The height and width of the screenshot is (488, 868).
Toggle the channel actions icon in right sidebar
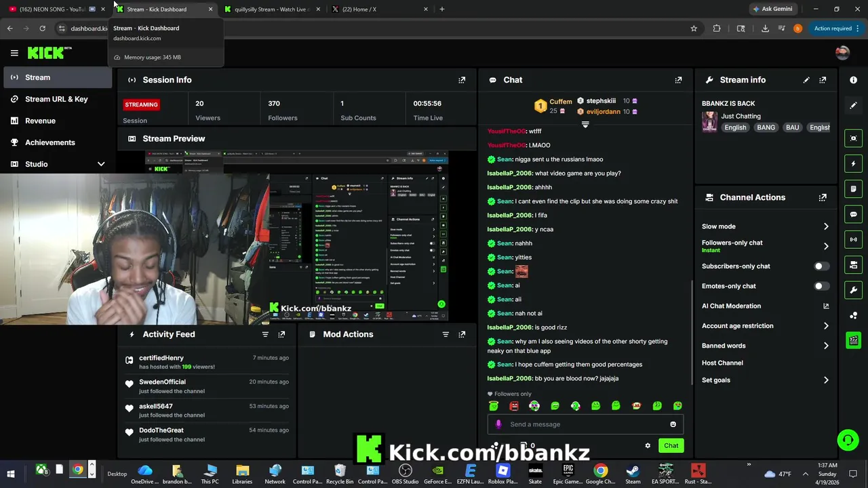[853, 264]
